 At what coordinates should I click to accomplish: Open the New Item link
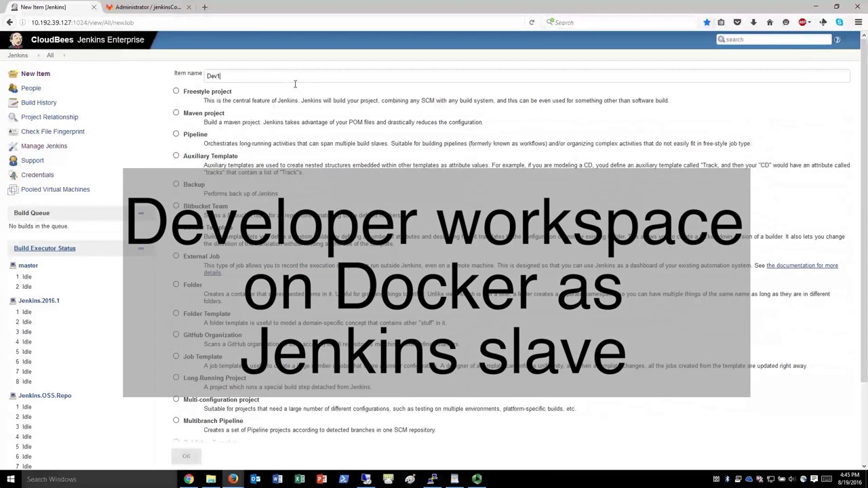pyautogui.click(x=35, y=73)
